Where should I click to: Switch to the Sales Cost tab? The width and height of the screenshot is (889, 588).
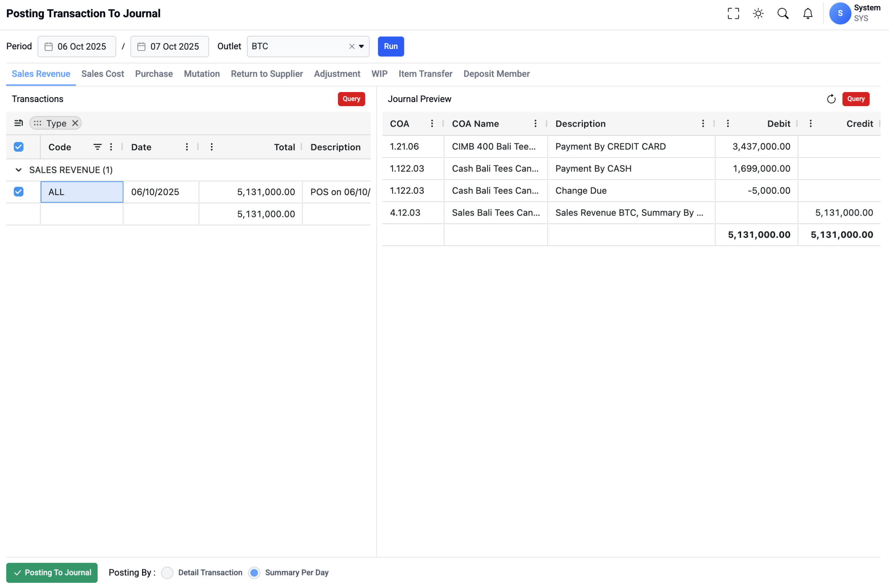coord(102,74)
